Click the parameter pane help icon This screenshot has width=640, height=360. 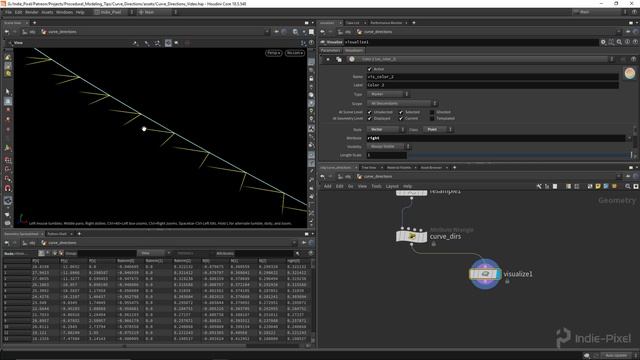point(635,42)
